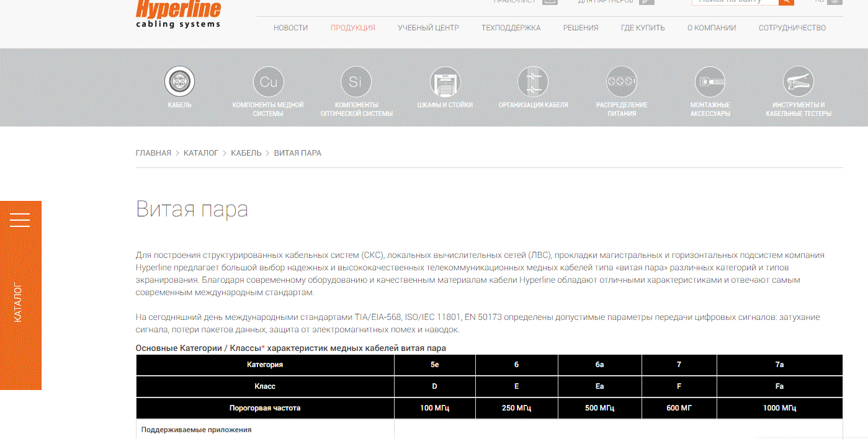Click the category cell reading exactly 7

pos(679,365)
